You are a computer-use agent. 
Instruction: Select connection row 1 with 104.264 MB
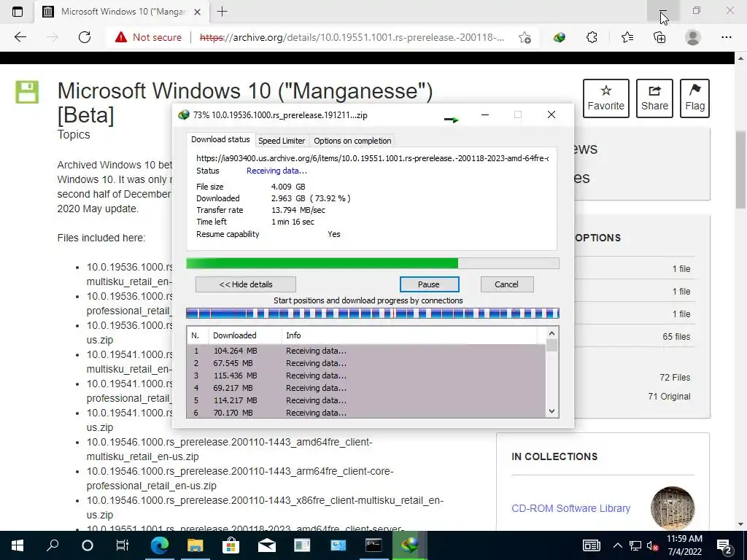[366, 351]
